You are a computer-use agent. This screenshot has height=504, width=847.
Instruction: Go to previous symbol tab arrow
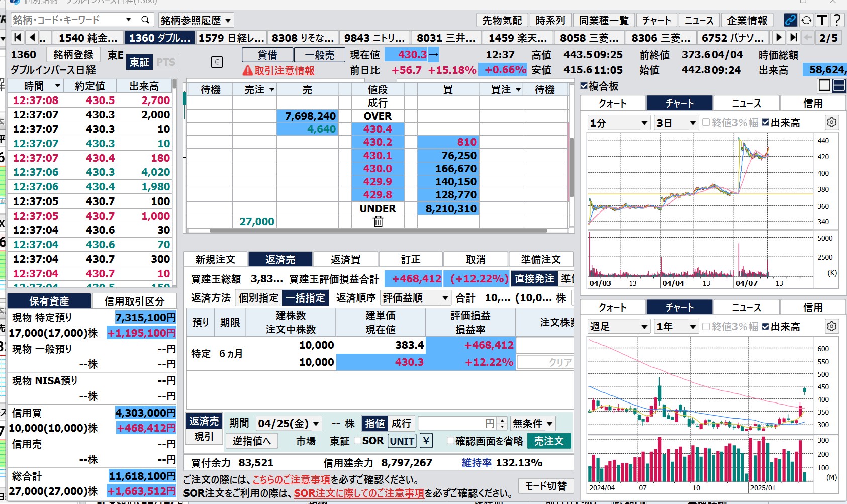coord(32,37)
